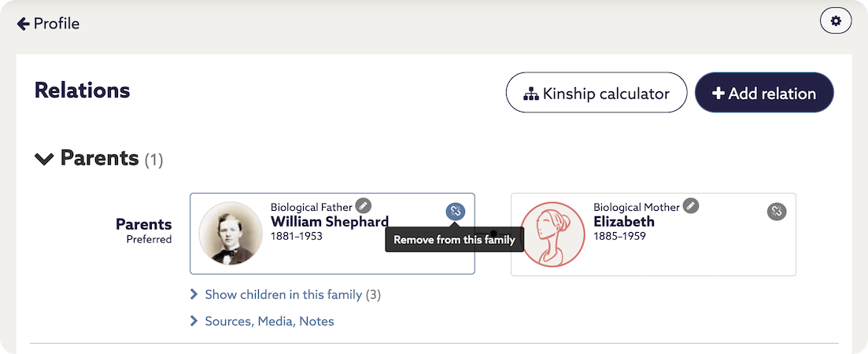868x354 pixels.
Task: Edit the Biological Mother relationship pencil
Action: pos(690,205)
